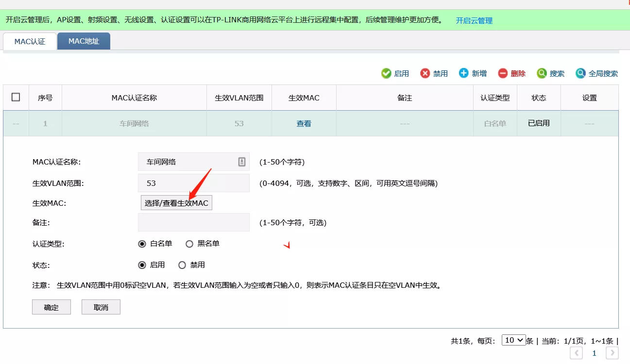The image size is (630, 364).
Task: Switch to the MAC认证 tab
Action: coord(30,42)
